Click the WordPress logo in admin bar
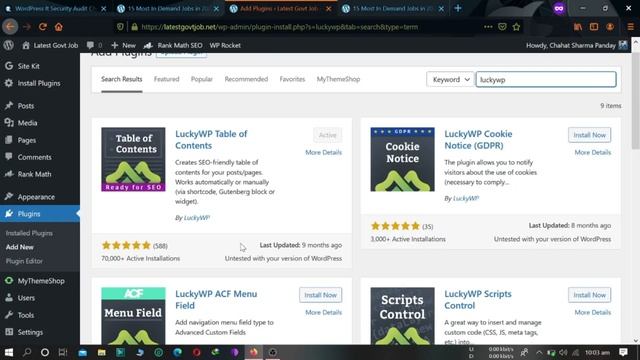The image size is (640, 360). (x=9, y=45)
